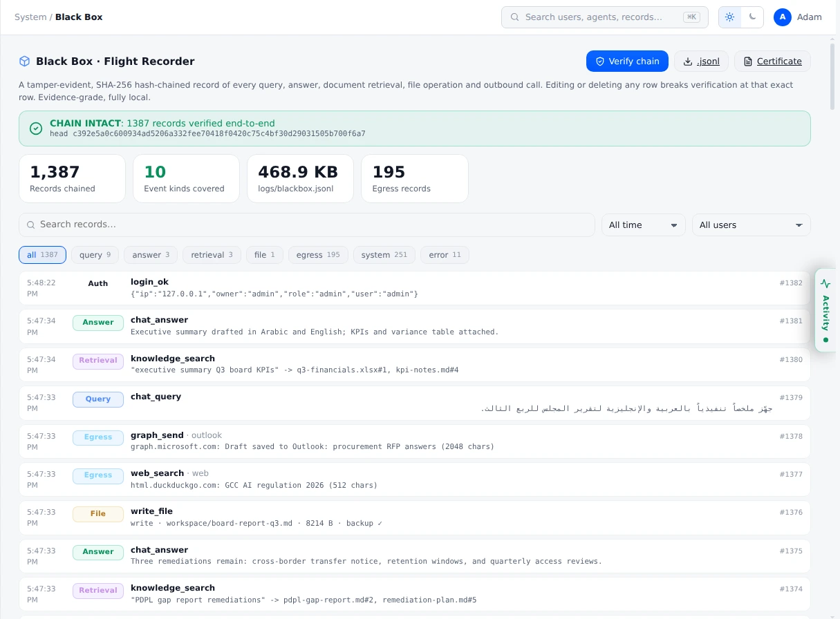
Task: Switch to light theme sun icon
Action: pos(730,17)
